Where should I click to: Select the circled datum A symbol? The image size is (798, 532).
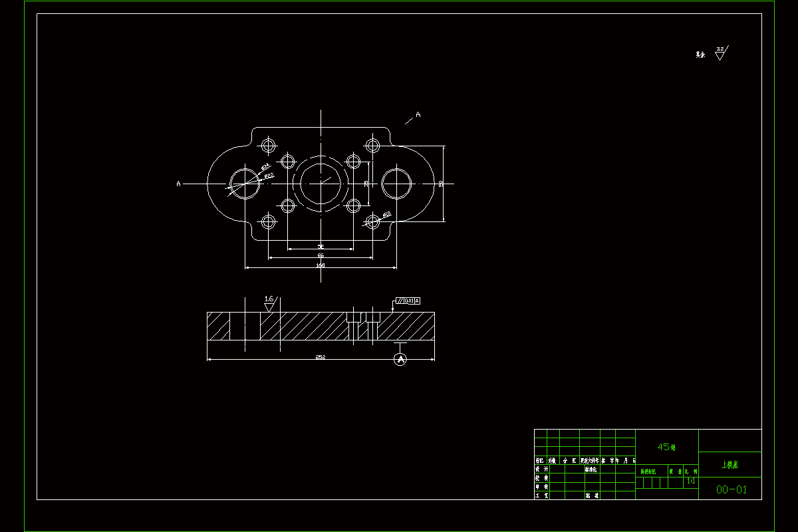(400, 359)
